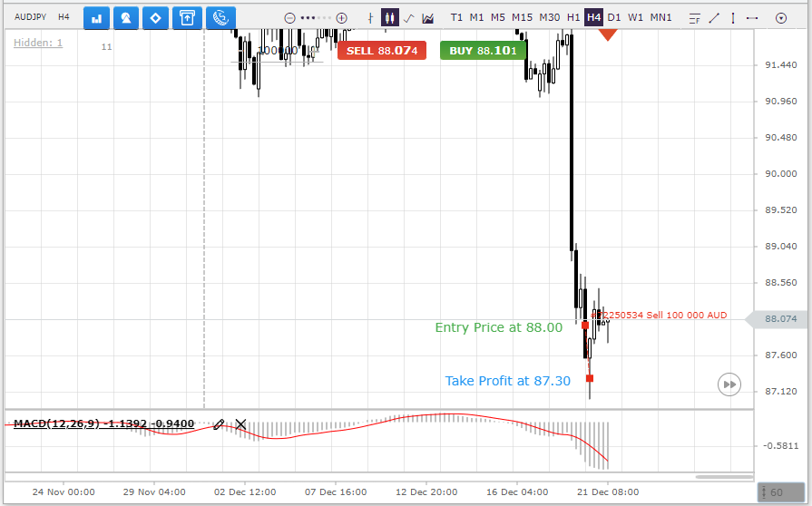
Task: Open the indicators bar-chart button
Action: pyautogui.click(x=96, y=18)
